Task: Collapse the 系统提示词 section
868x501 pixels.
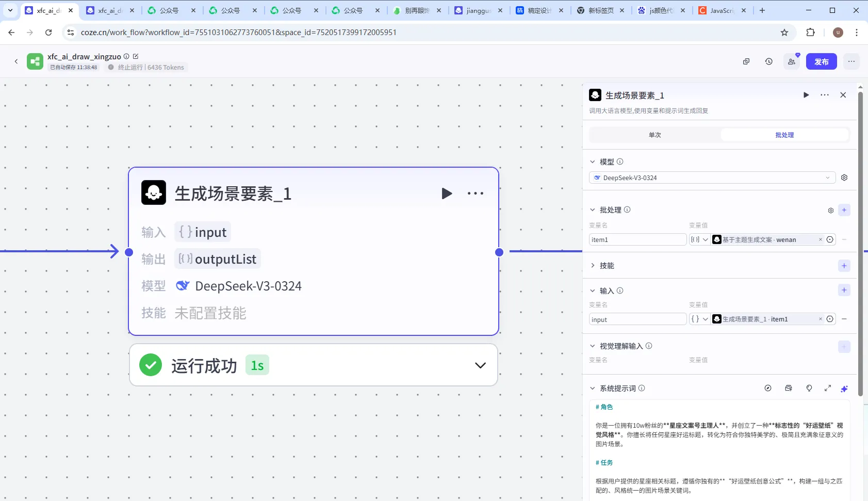Action: click(593, 389)
